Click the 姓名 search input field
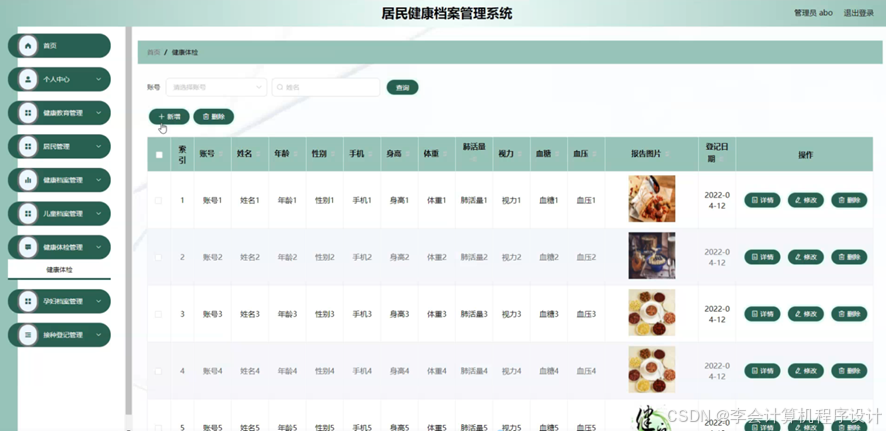 326,88
